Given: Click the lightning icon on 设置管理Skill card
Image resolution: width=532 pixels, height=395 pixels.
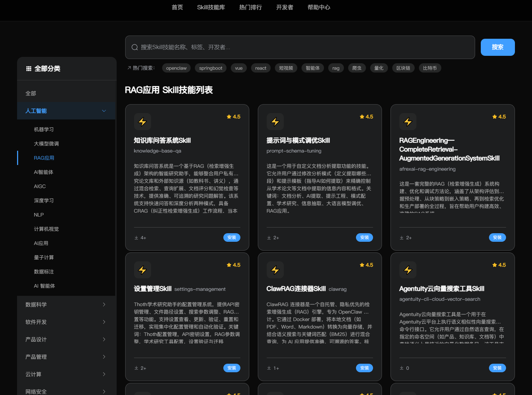Looking at the screenshot, I should tap(142, 270).
